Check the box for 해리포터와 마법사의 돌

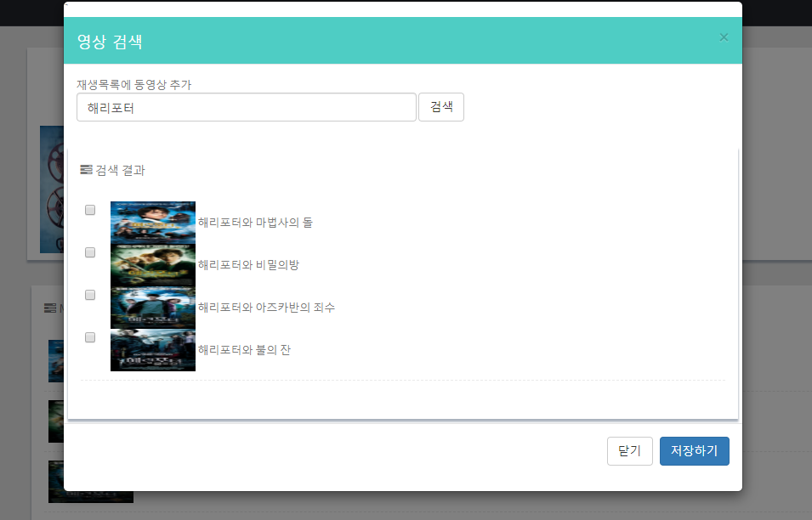click(90, 211)
